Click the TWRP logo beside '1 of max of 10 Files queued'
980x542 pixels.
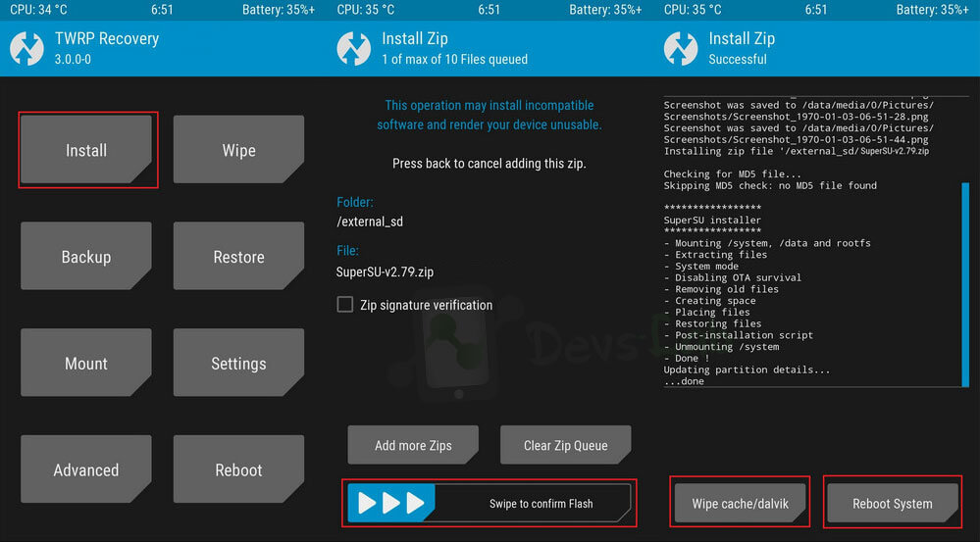pyautogui.click(x=354, y=49)
